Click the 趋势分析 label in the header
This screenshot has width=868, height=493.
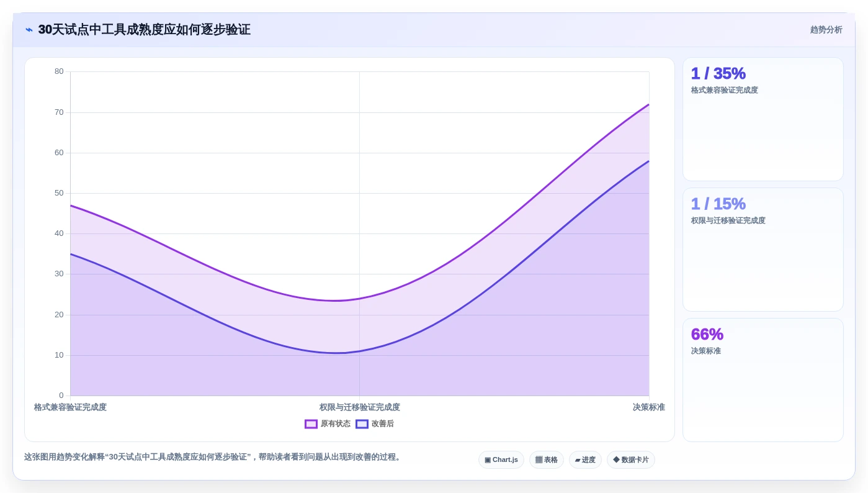click(826, 30)
